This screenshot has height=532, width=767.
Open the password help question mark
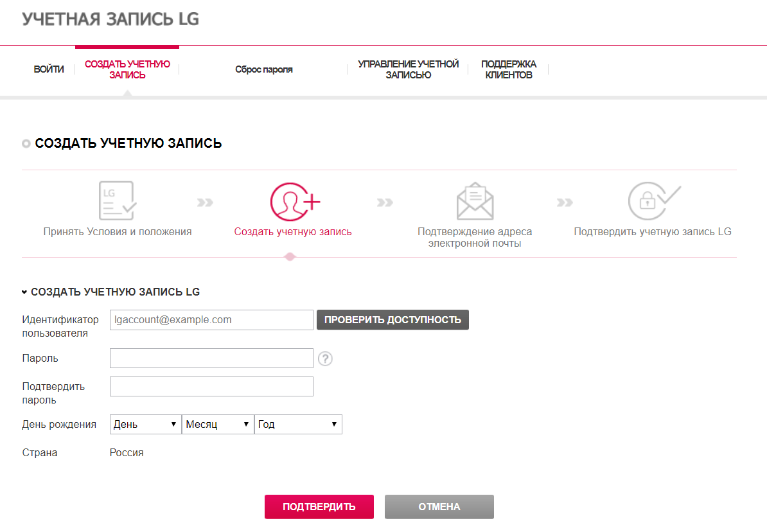(326, 359)
